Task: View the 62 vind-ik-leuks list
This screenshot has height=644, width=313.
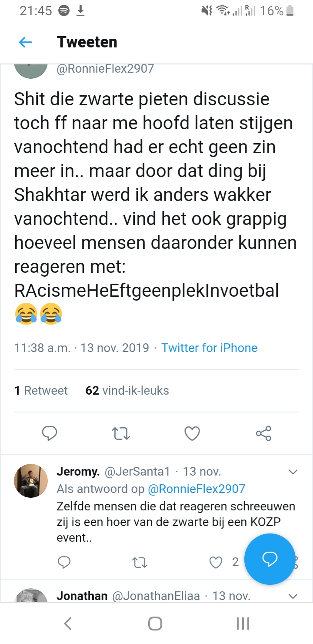Action: pyautogui.click(x=127, y=390)
